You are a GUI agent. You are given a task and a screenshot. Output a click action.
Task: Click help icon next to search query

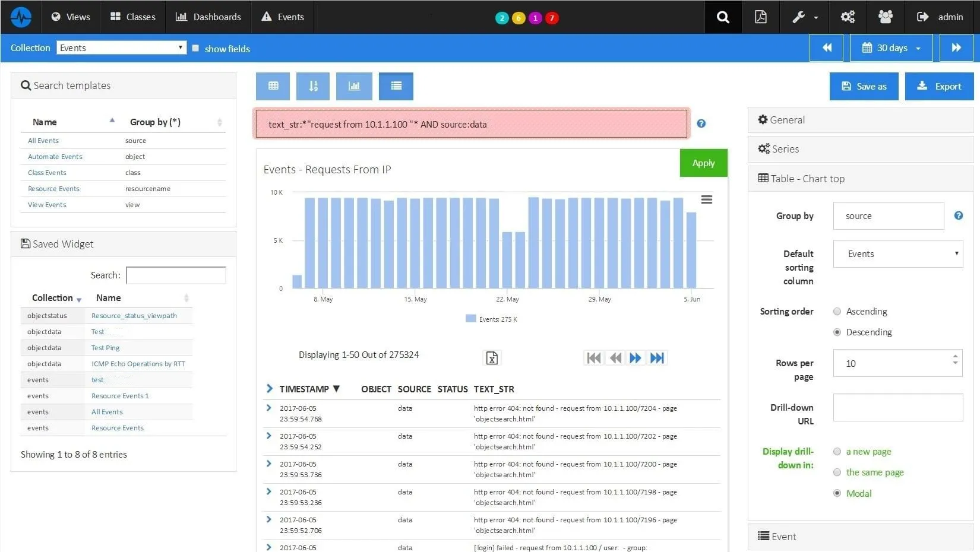pos(701,123)
